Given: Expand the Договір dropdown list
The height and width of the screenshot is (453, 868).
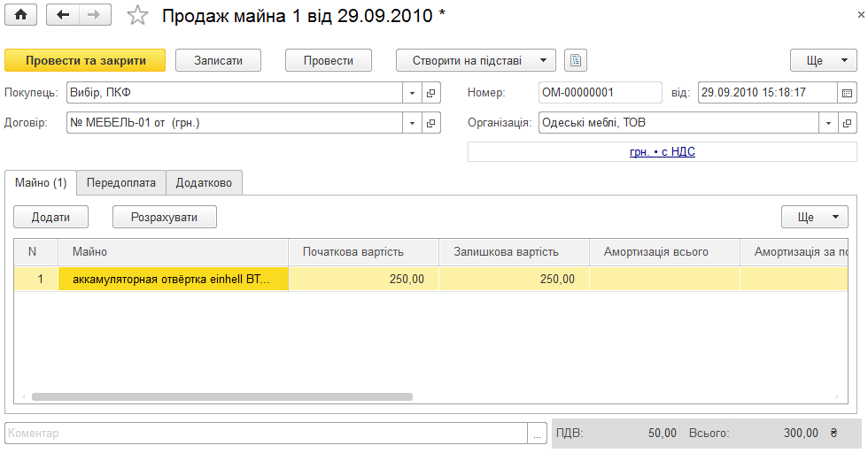Looking at the screenshot, I should pos(412,123).
